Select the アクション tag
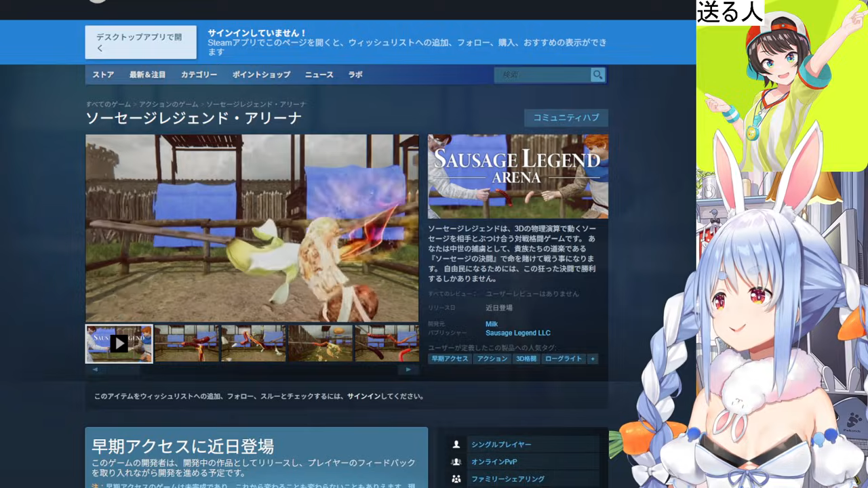Viewport: 868px width, 488px height. 492,359
